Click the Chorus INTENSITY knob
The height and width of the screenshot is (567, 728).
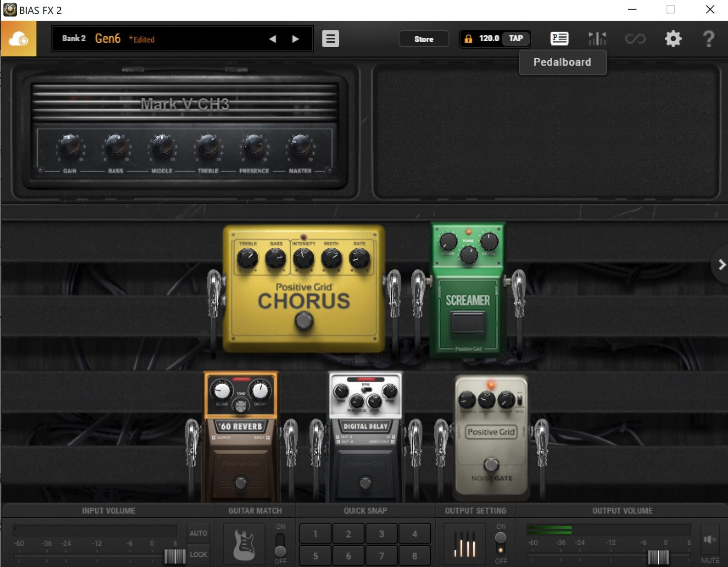303,259
